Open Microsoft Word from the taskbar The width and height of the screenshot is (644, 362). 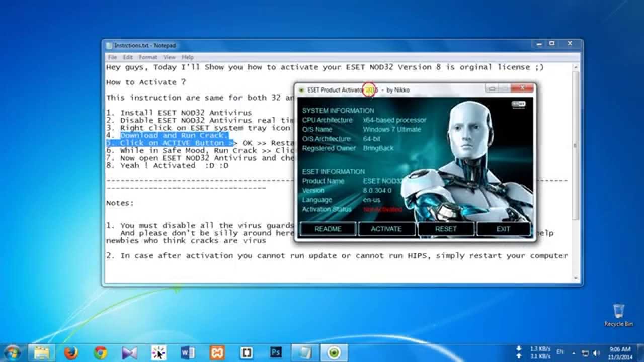click(188, 352)
